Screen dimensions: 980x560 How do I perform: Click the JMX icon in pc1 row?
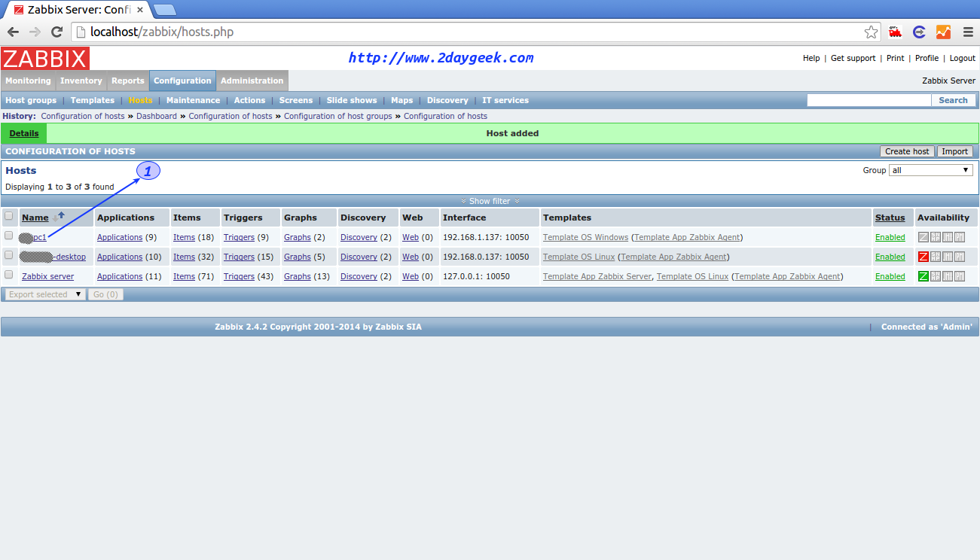pos(948,237)
